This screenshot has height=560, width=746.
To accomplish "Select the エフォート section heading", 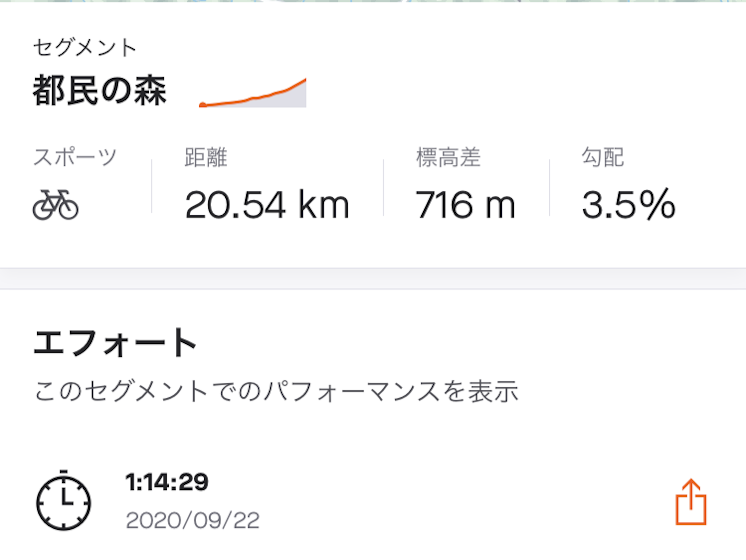I will (x=115, y=343).
